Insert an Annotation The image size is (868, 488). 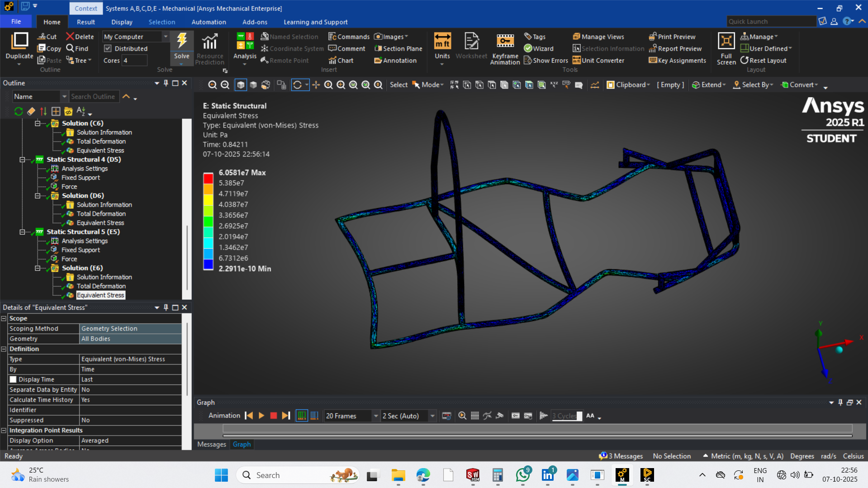tap(395, 60)
